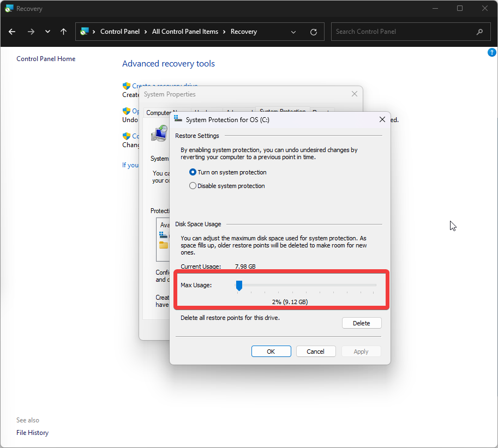Select Turn on system protection

193,172
